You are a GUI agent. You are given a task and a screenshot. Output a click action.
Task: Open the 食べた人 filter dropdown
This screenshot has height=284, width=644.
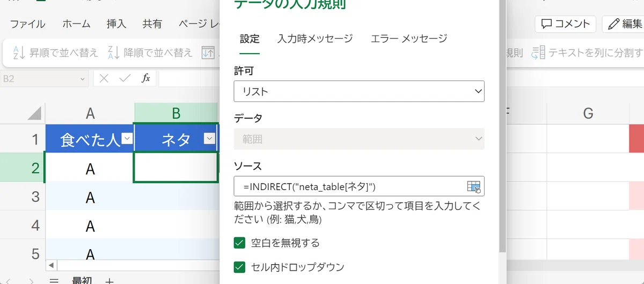[x=127, y=139]
